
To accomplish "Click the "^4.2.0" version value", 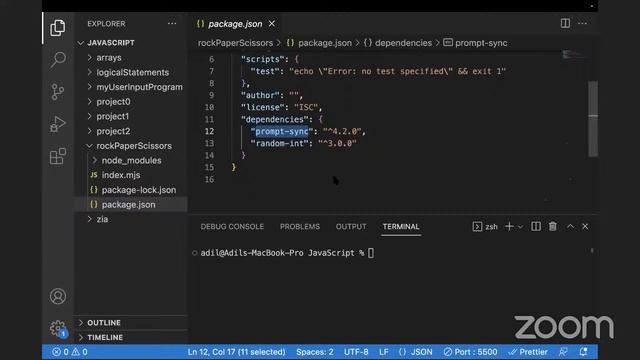I will click(342, 131).
